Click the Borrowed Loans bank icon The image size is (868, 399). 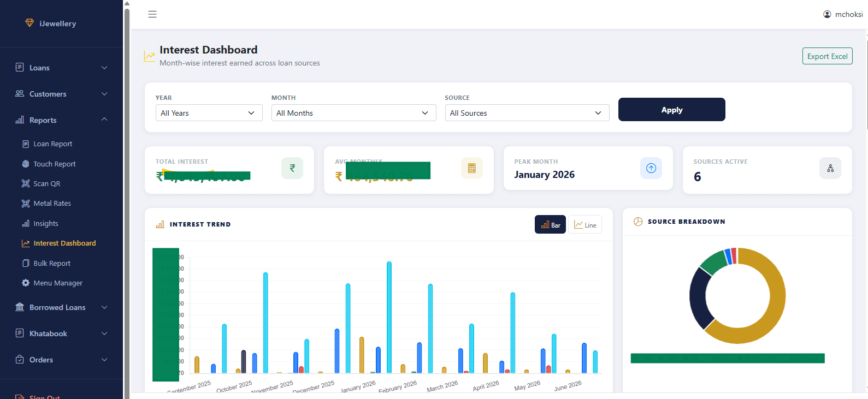click(20, 307)
